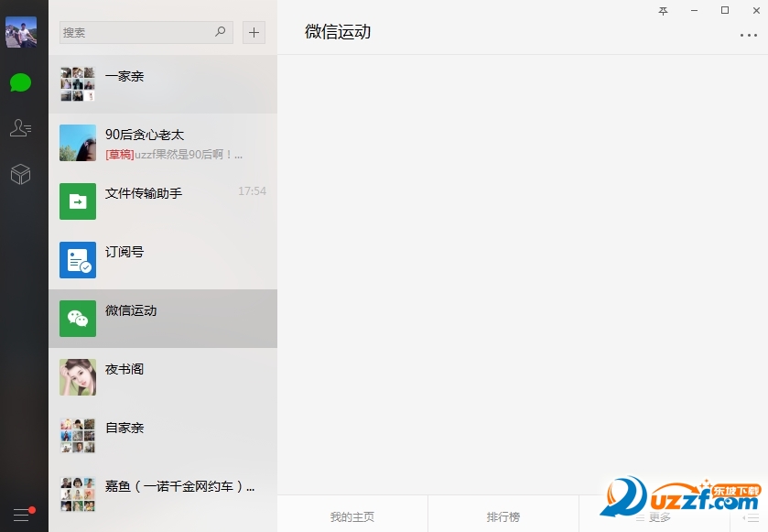
Task: Minimize the WeChat window
Action: click(694, 11)
